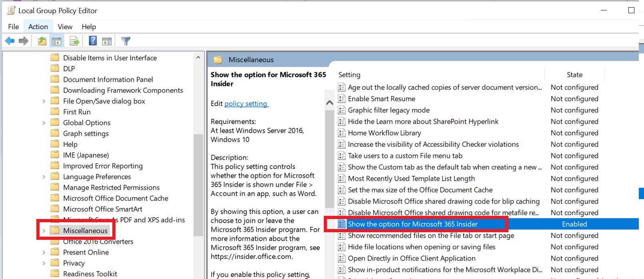Open the File menu

(x=14, y=27)
